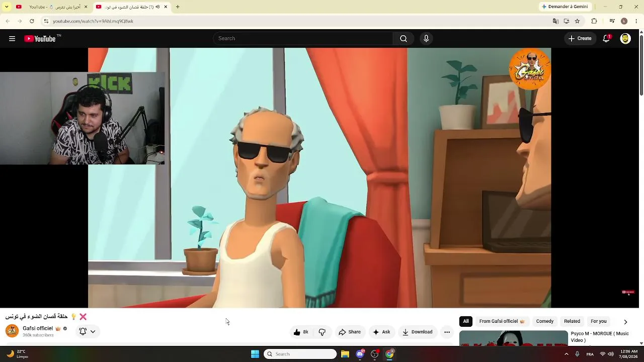Select the Comedy filter chip
644x362 pixels.
[x=545, y=321]
